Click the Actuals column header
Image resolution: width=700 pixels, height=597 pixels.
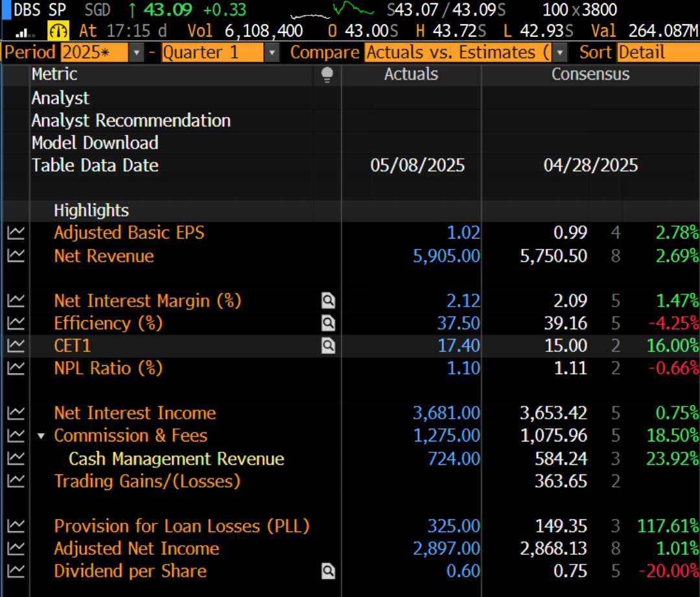[411, 74]
